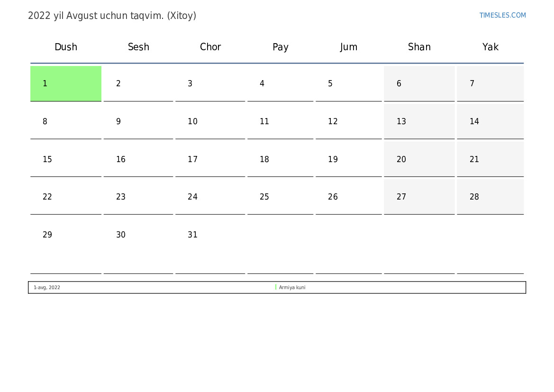This screenshot has height=392, width=554.
Task: Click the Shan weekend header
Action: click(x=419, y=47)
